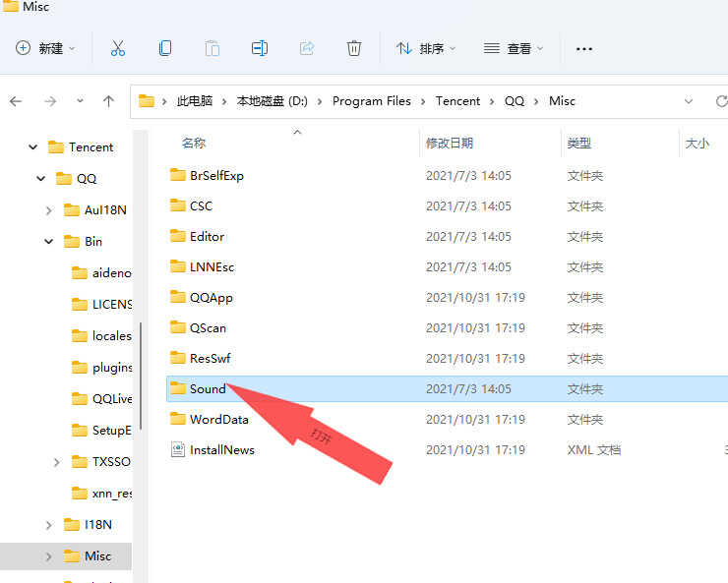Click 此电脑 in the address bar
The image size is (728, 583).
click(x=195, y=100)
